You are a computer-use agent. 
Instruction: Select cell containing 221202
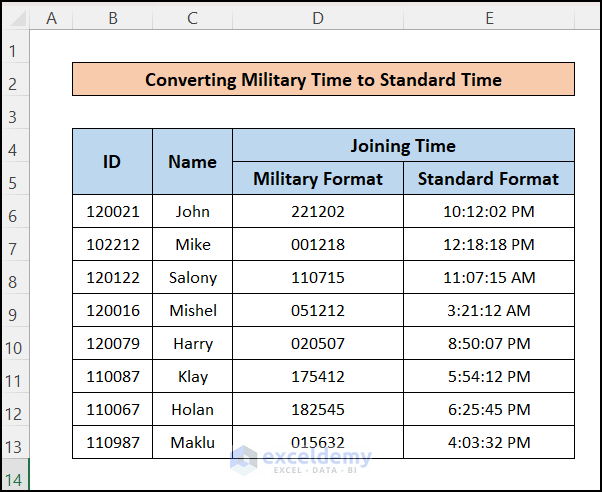(318, 212)
